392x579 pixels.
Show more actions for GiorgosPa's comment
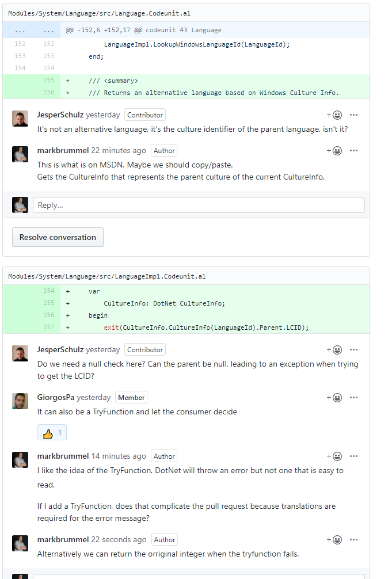click(x=353, y=398)
